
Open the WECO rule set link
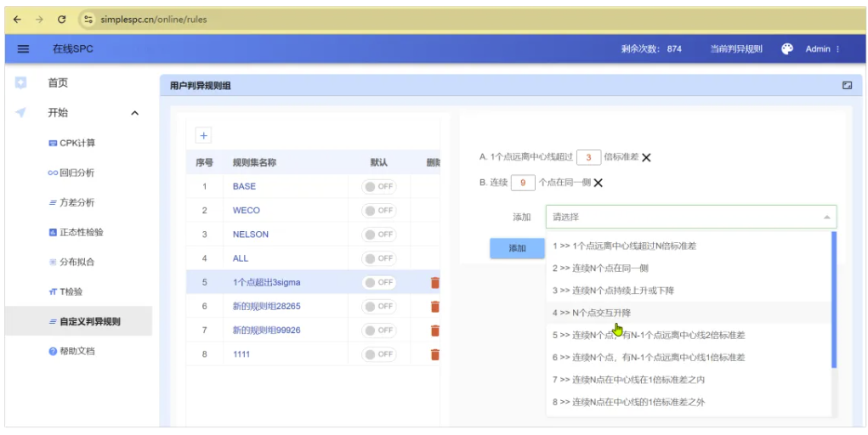coord(247,211)
